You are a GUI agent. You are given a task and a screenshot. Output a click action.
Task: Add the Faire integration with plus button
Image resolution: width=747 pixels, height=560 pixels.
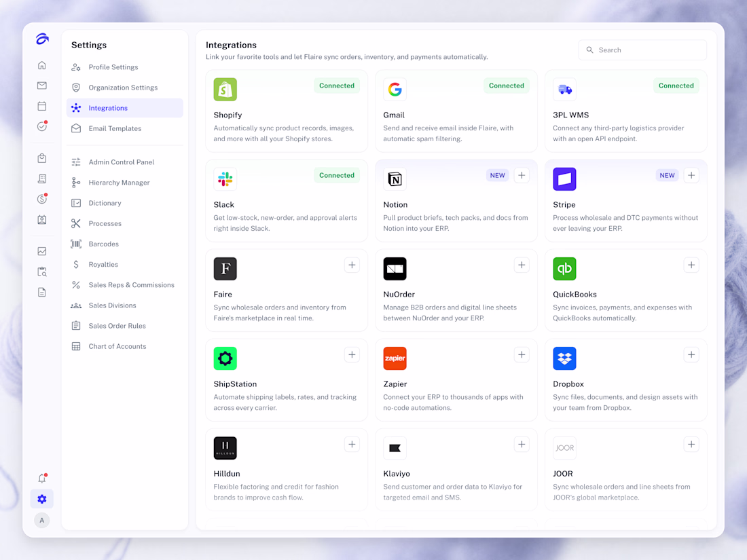tap(352, 265)
